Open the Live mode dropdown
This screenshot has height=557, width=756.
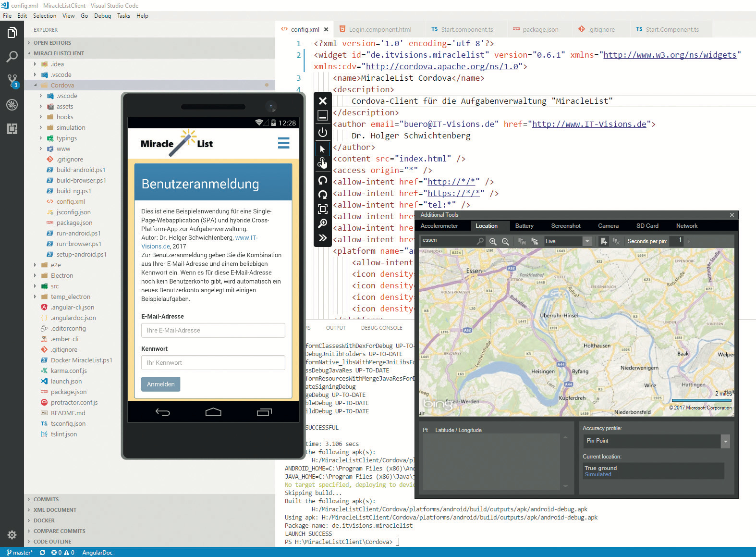click(586, 241)
